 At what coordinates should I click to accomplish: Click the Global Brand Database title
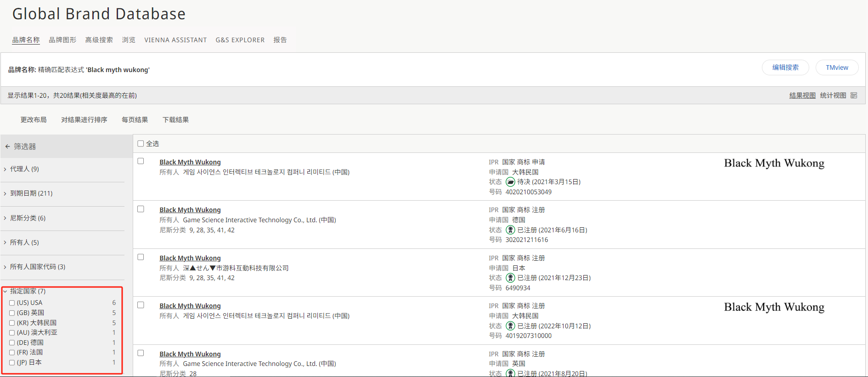tap(99, 14)
